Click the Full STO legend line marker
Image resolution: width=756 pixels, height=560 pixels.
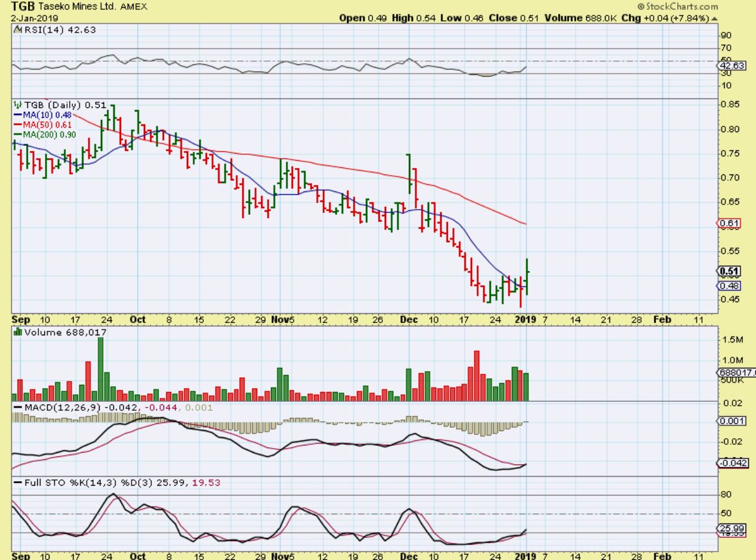(x=18, y=483)
